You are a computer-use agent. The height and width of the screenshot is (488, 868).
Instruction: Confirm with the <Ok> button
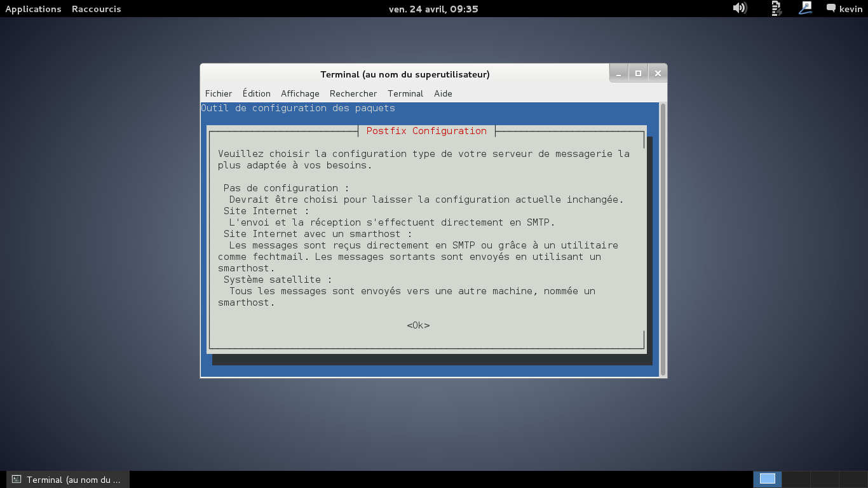pyautogui.click(x=418, y=325)
